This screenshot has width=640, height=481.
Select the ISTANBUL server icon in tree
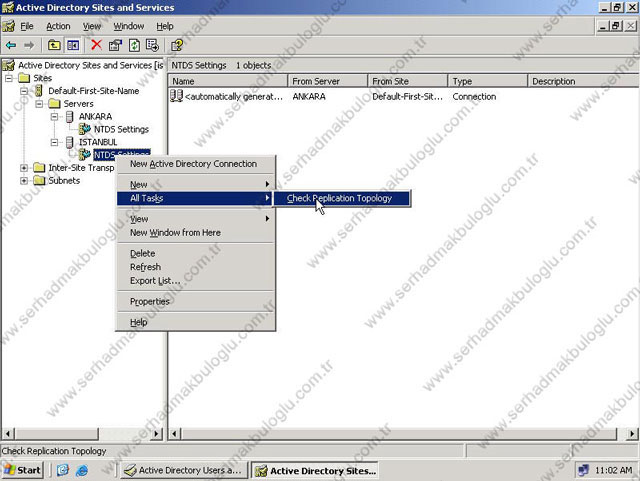pyautogui.click(x=70, y=142)
